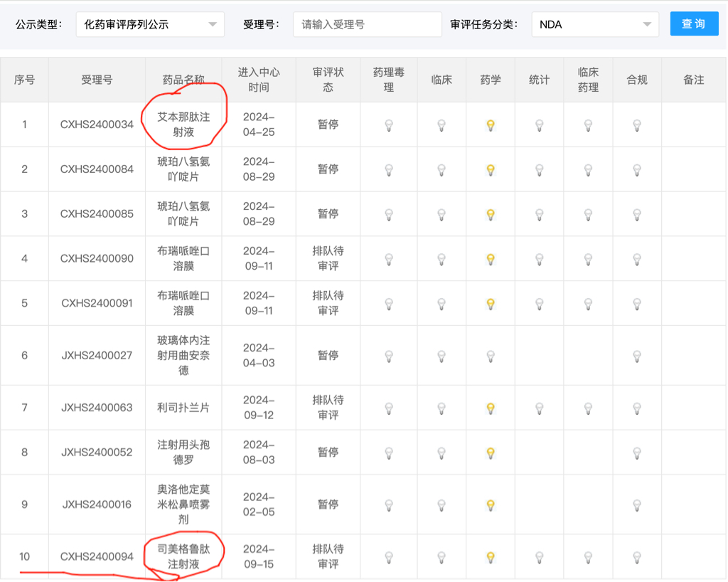Select 受理号 CXHS2400094
This screenshot has width=728, height=582.
tap(97, 556)
